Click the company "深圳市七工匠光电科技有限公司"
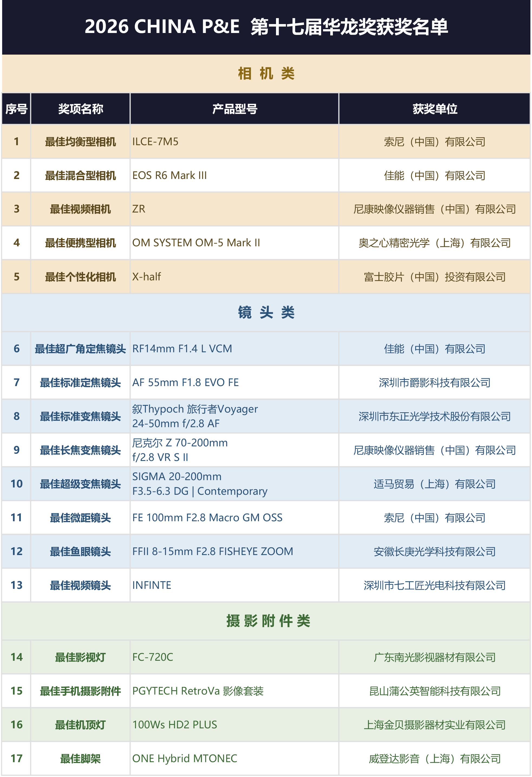Viewport: 532px width, 777px height. coord(435,585)
